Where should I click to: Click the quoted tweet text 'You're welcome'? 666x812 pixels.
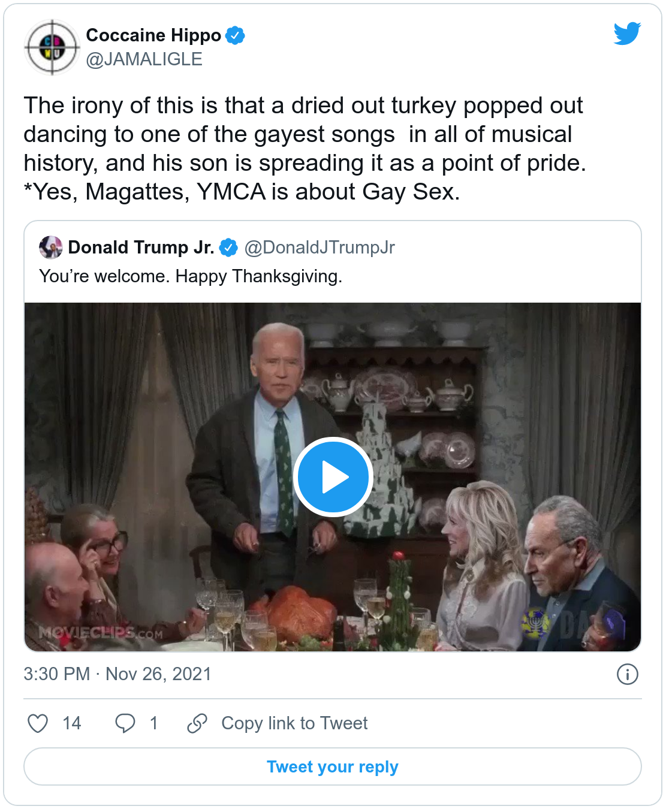191,276
